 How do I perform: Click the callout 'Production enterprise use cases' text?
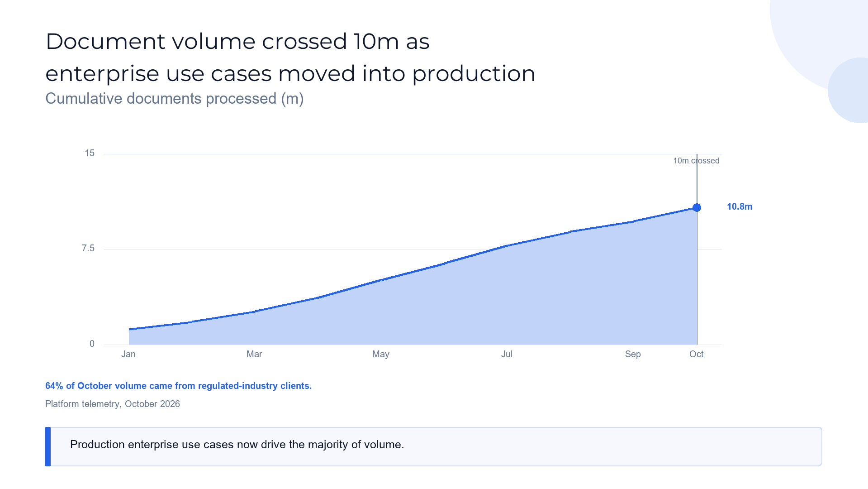(x=237, y=445)
